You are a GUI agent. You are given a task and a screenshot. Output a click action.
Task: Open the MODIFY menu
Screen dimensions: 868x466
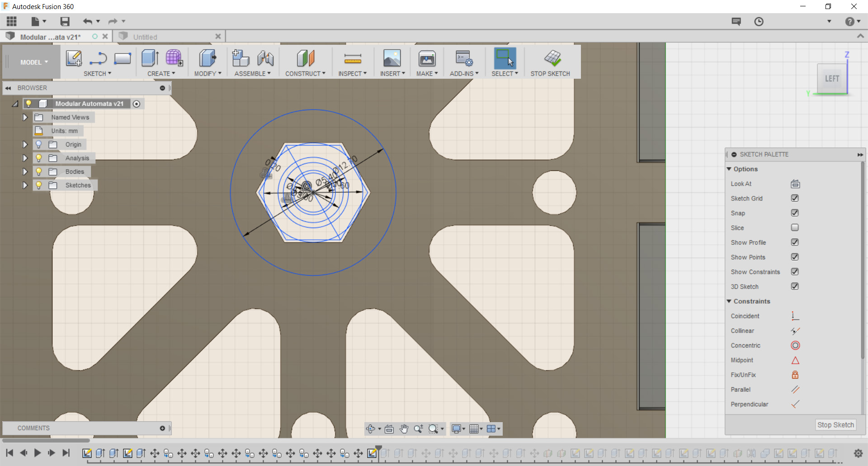tap(208, 74)
